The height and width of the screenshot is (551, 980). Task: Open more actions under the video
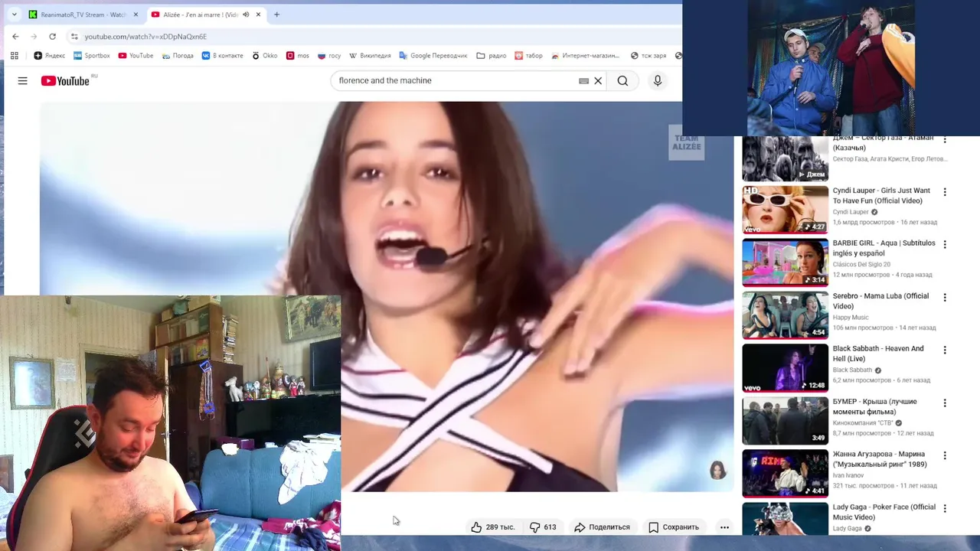724,527
